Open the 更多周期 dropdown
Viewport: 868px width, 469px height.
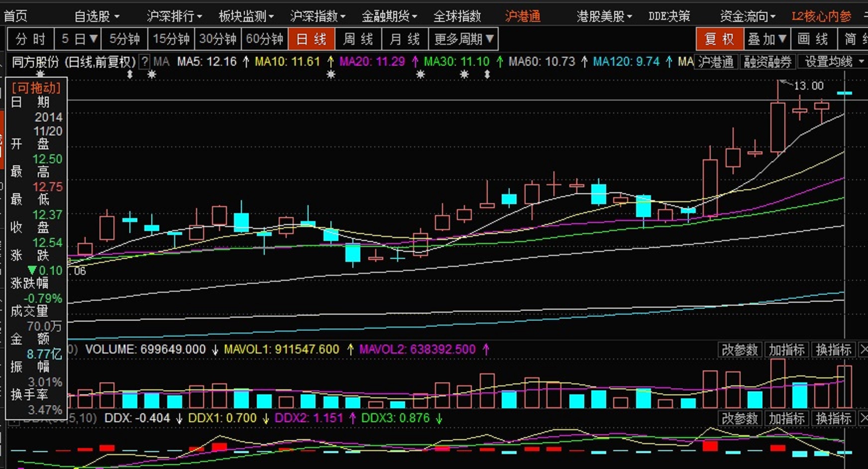pos(463,39)
